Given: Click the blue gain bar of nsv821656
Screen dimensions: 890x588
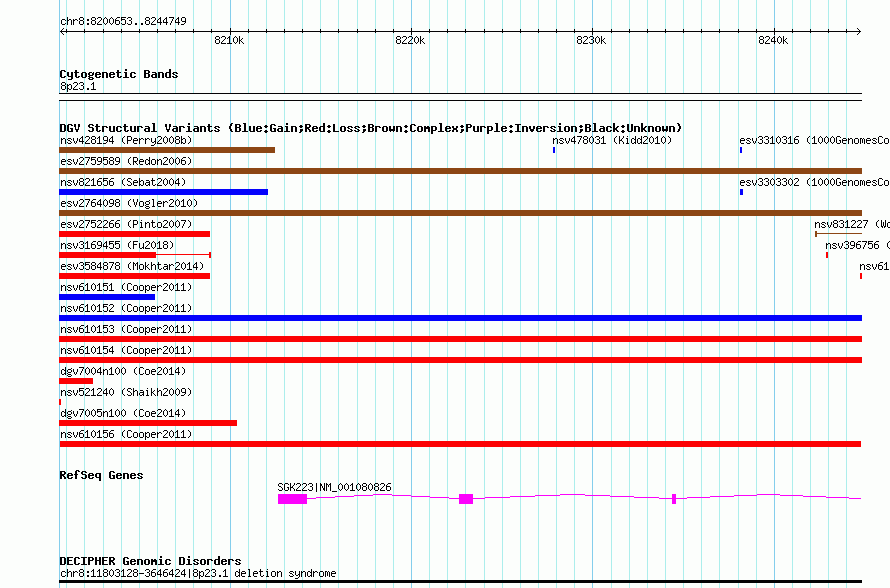Looking at the screenshot, I should point(163,192).
